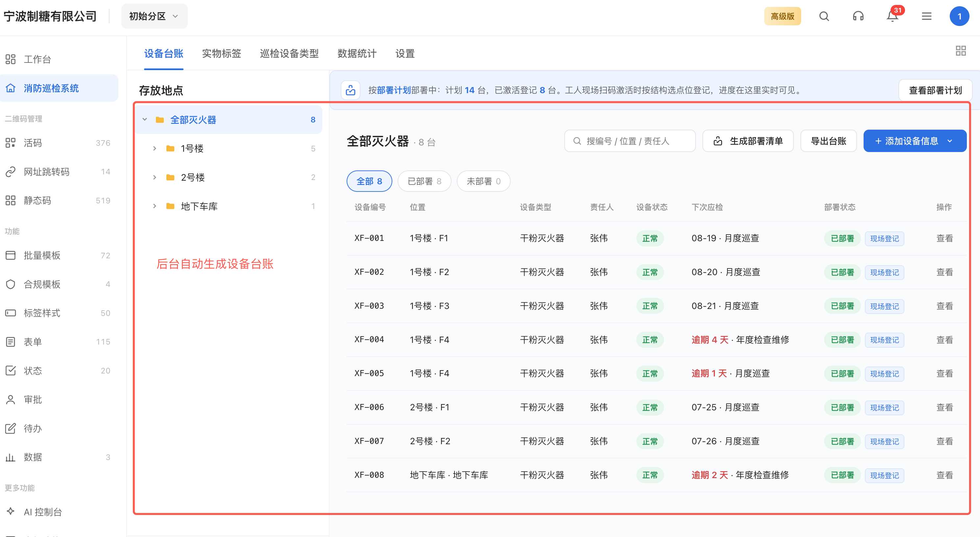This screenshot has height=537, width=980.
Task: Click 逾期 1 天 text for XF-005
Action: coord(709,373)
